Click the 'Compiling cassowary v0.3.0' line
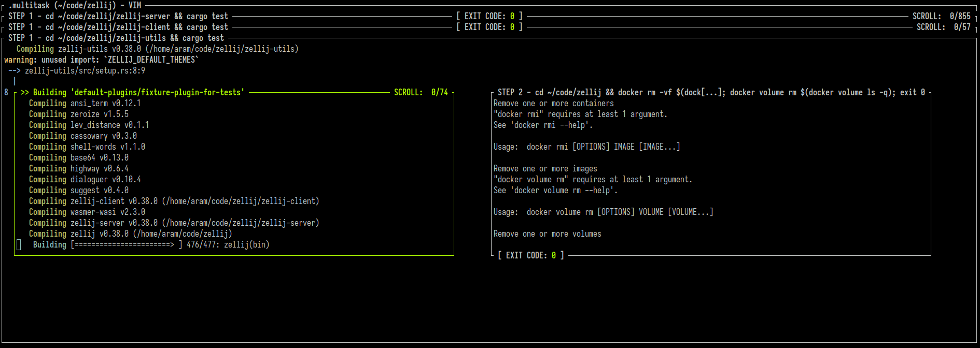980x348 pixels. (x=83, y=136)
